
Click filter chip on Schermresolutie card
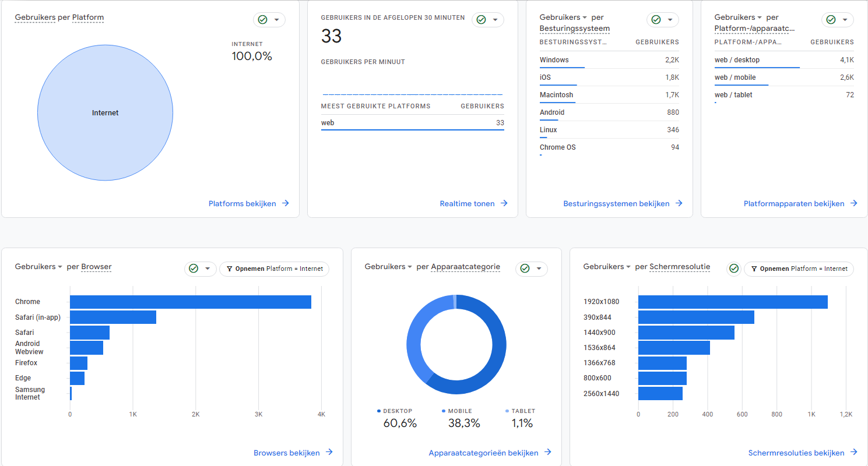pyautogui.click(x=799, y=269)
